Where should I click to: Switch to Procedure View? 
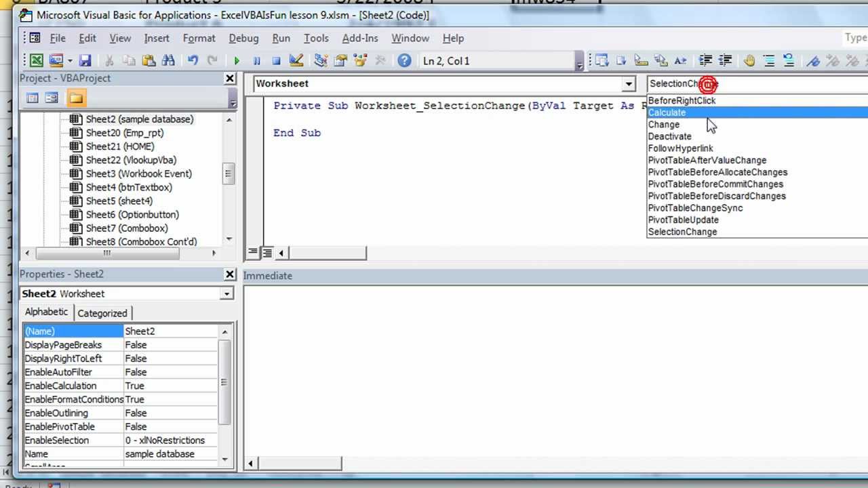click(253, 253)
